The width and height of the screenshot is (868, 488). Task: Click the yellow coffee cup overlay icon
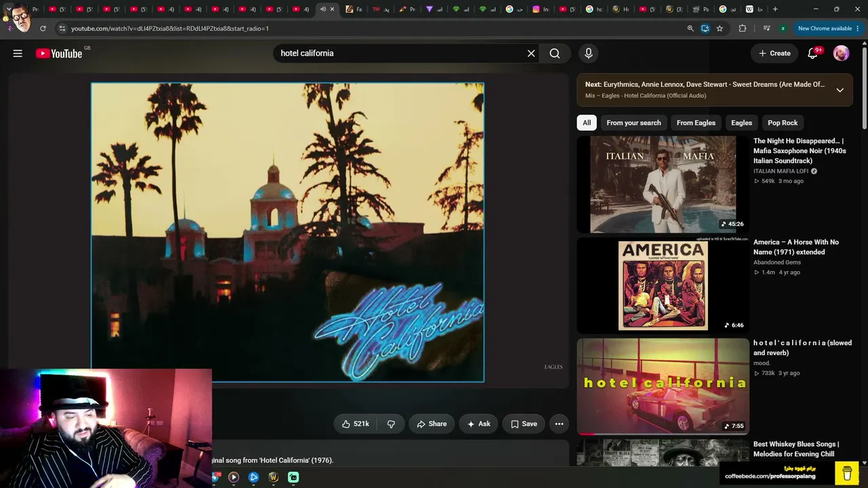[847, 472]
